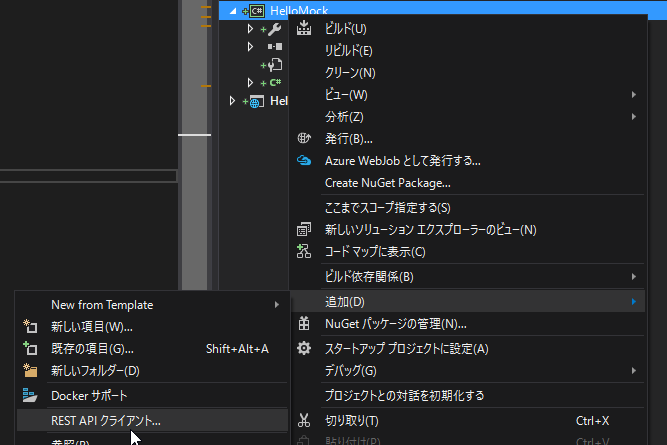Viewport: 667px width, 445px height.
Task: Open the ビュー(W) submenu arrow
Action: [633, 94]
